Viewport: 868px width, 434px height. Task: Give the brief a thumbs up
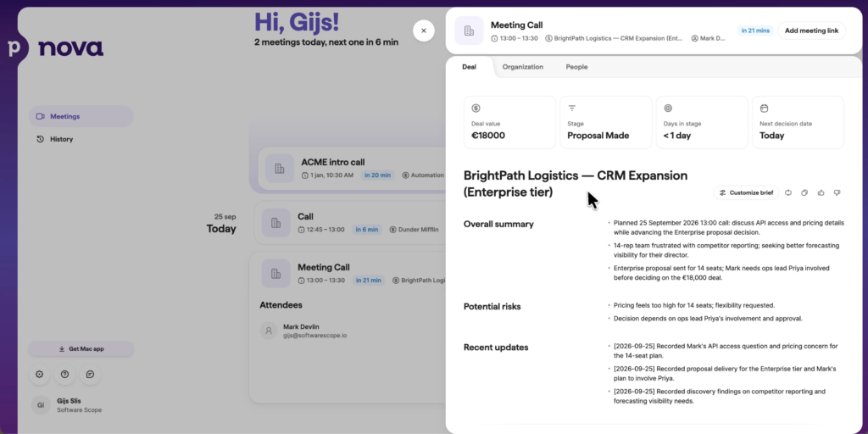(821, 192)
